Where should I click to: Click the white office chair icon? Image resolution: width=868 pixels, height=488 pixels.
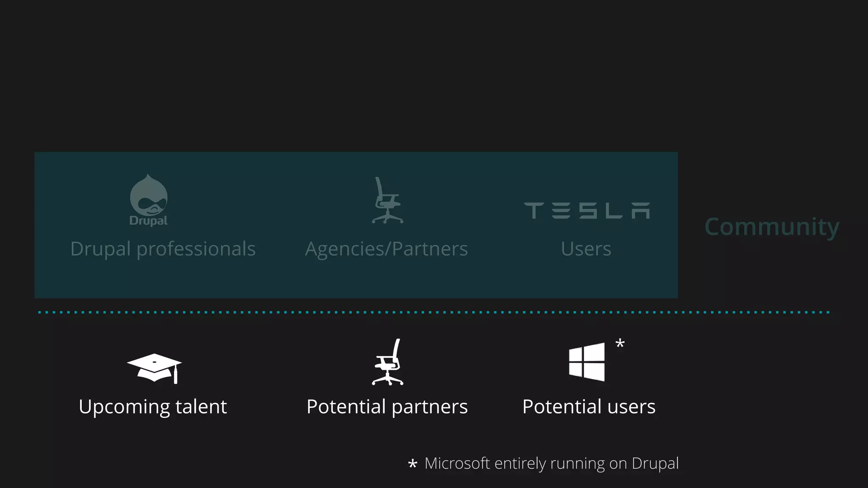point(387,362)
